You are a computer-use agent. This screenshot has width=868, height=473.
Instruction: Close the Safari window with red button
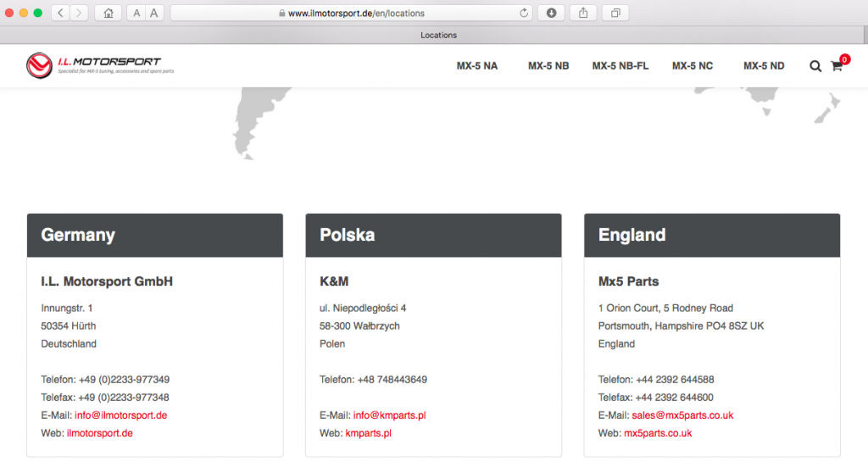tap(9, 13)
